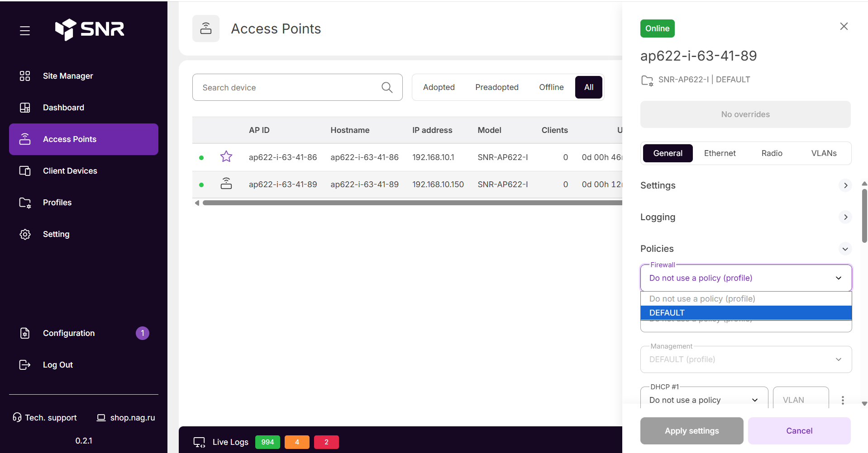Click the table scroll-left arrow
Viewport: 868px width, 453px height.
197,203
